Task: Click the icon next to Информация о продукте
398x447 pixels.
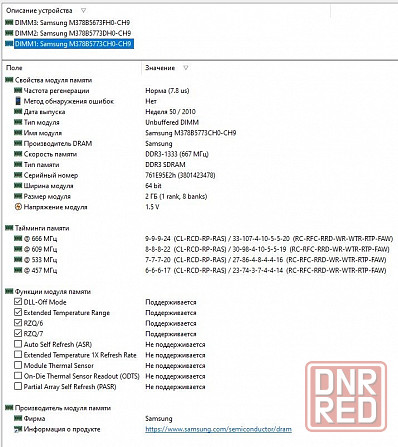Action: 18,429
